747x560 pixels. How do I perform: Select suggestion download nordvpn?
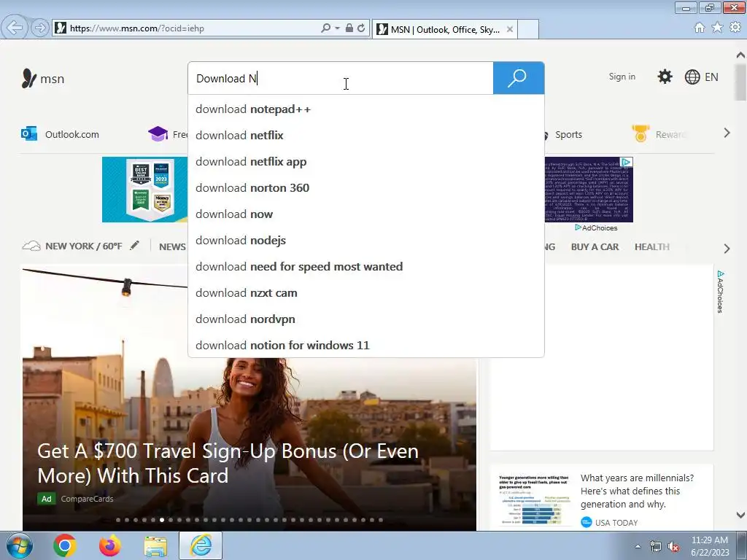coord(366,319)
